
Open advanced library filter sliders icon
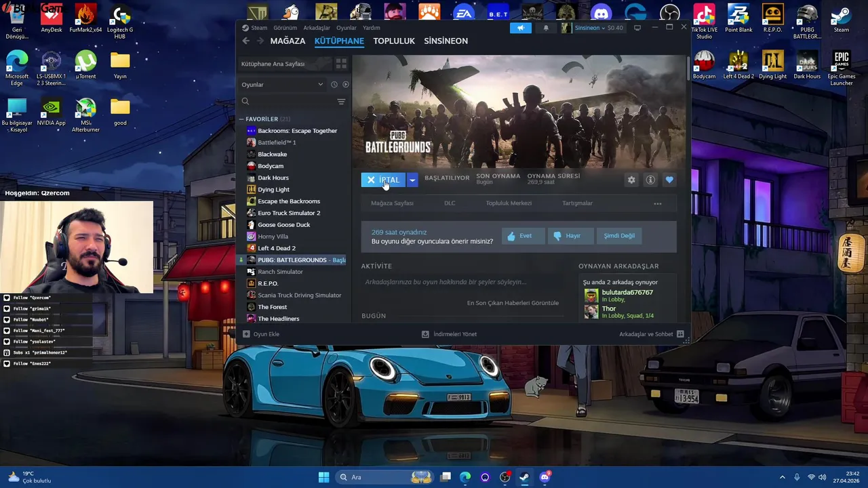pyautogui.click(x=341, y=102)
